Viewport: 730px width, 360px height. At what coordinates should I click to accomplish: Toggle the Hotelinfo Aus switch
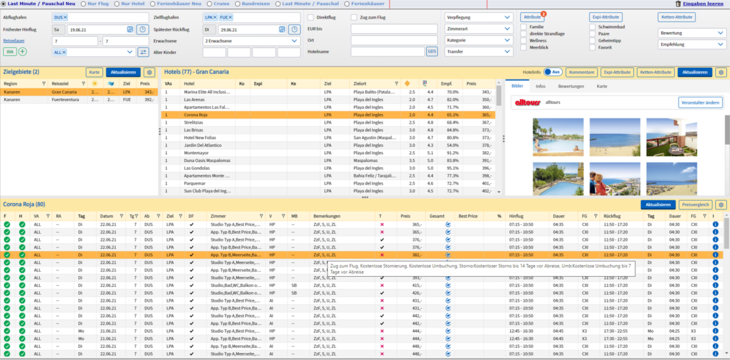[x=553, y=72]
